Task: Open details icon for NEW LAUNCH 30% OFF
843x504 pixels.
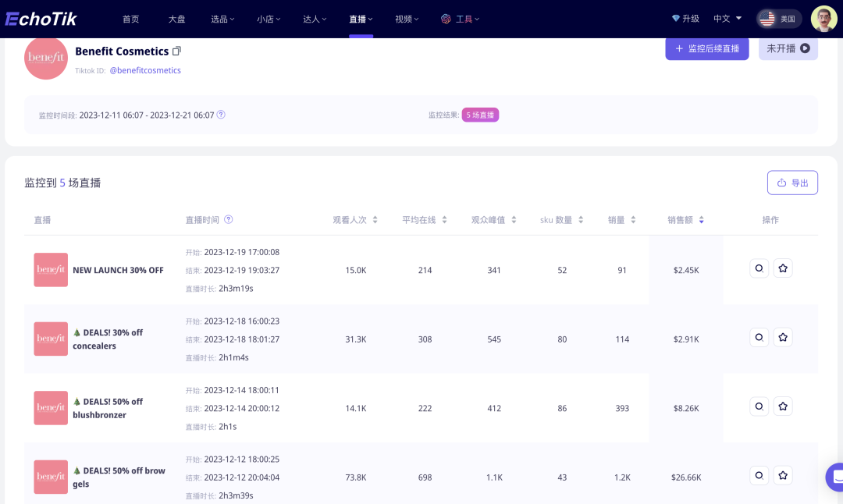Action: 758,268
